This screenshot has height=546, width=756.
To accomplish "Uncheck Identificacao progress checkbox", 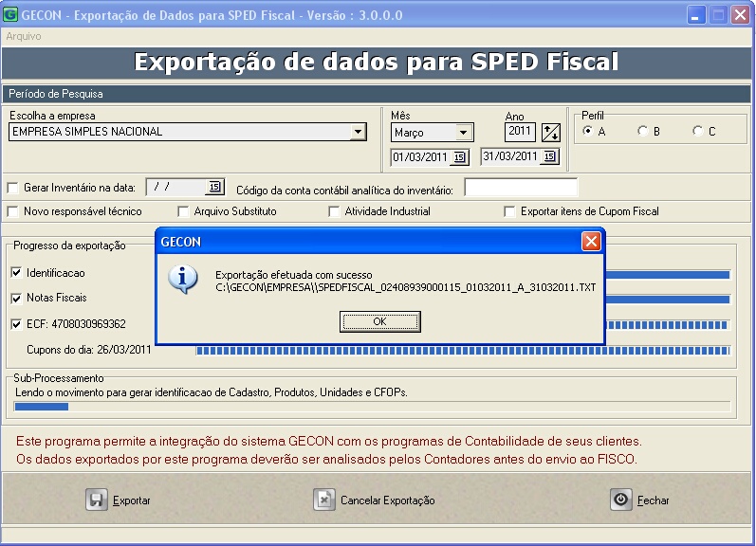I will click(16, 273).
